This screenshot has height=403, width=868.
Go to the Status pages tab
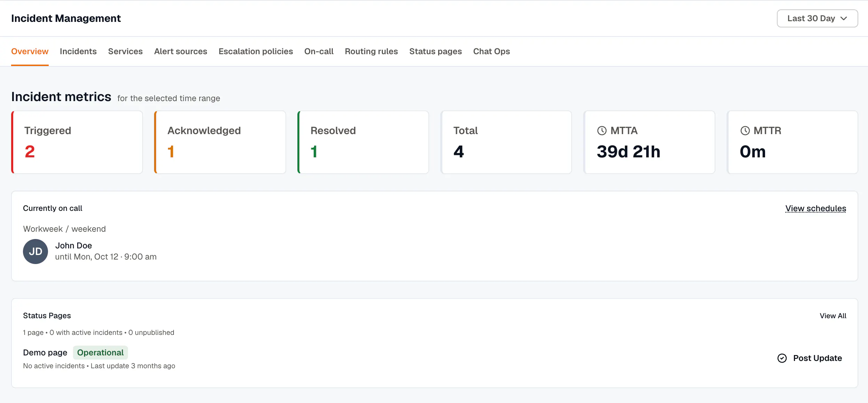click(435, 51)
